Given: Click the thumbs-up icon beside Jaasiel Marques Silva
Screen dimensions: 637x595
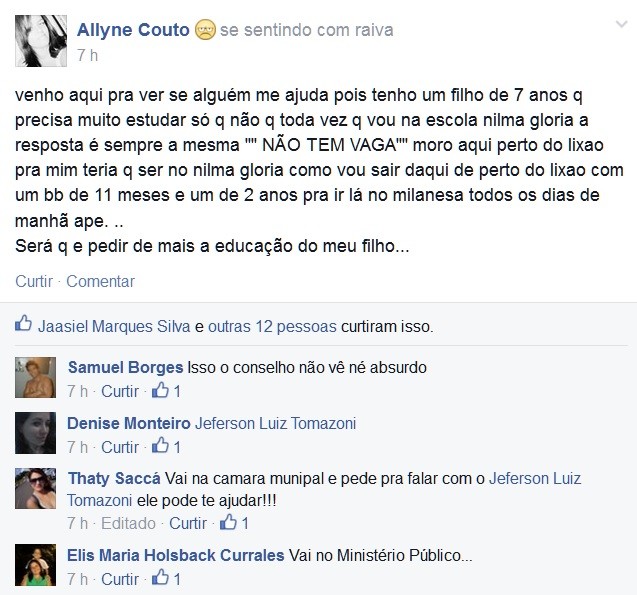Looking at the screenshot, I should [23, 324].
